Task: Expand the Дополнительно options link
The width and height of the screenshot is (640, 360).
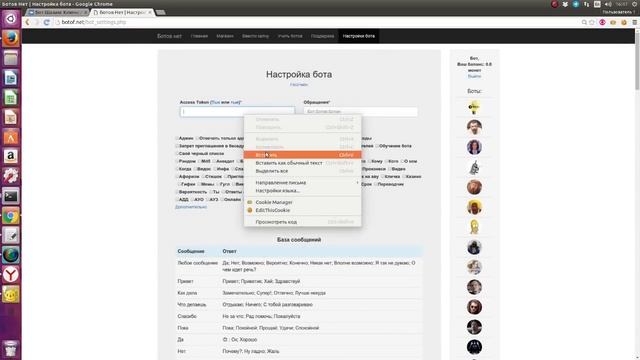Action: 191,207
